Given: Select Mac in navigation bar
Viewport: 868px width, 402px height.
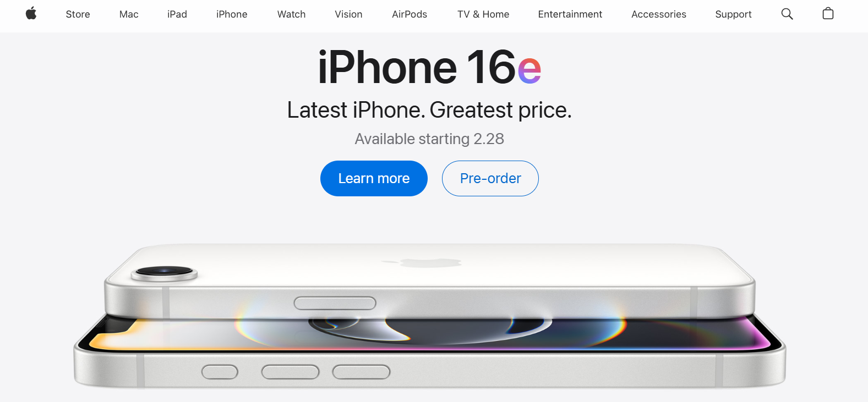Looking at the screenshot, I should 129,14.
